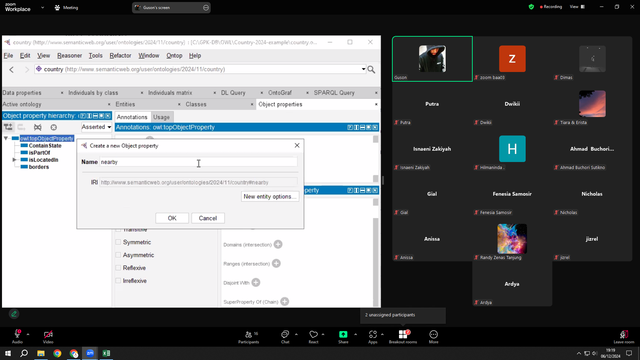This screenshot has width=640, height=360.
Task: Add a Ranges (intersection) entry
Action: point(276,263)
